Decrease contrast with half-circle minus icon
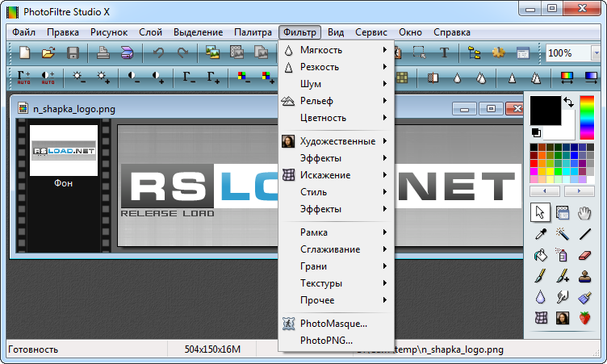 (x=133, y=77)
